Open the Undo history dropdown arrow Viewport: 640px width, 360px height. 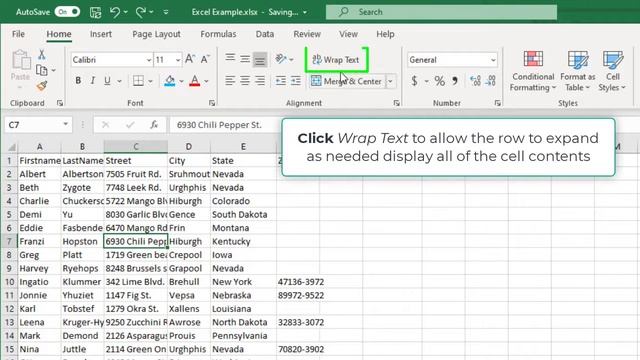[x=126, y=12]
